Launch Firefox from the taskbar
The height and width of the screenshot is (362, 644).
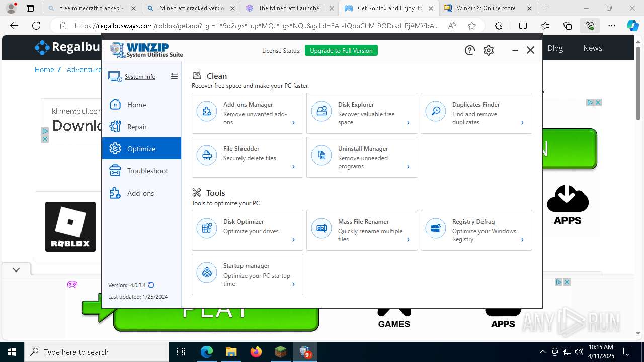click(256, 352)
